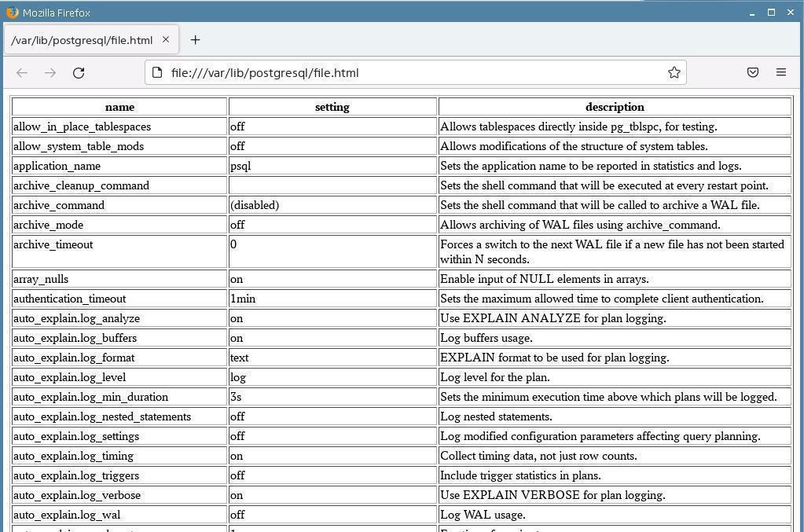Click the archive_command name cell
Viewport: 804px width, 532px height.
pyautogui.click(x=59, y=205)
